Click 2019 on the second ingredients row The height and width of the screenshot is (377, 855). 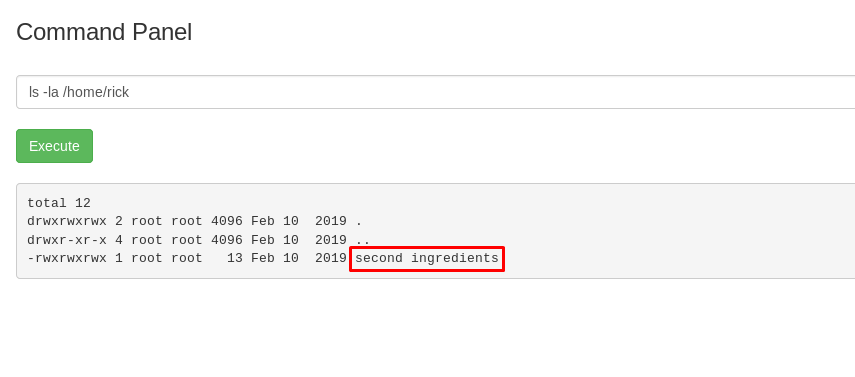click(331, 258)
